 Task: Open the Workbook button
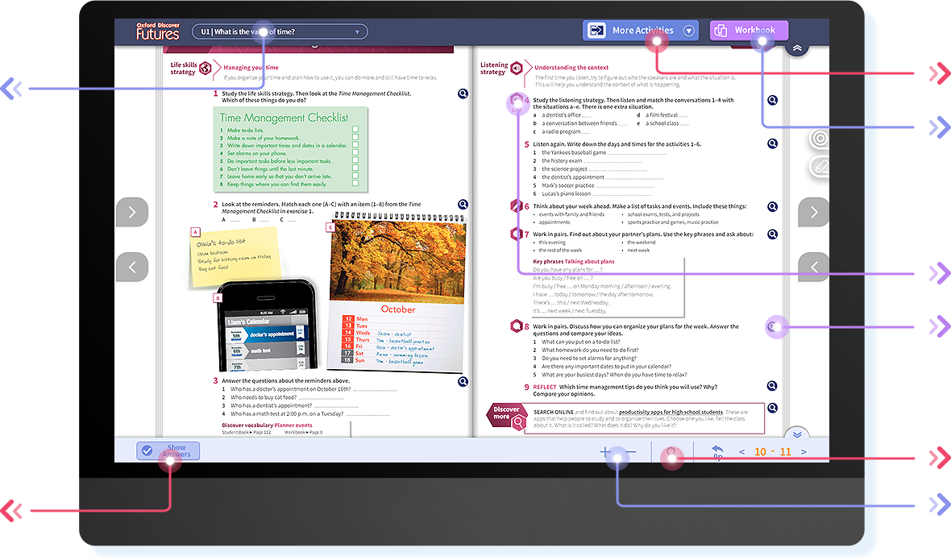click(x=748, y=31)
